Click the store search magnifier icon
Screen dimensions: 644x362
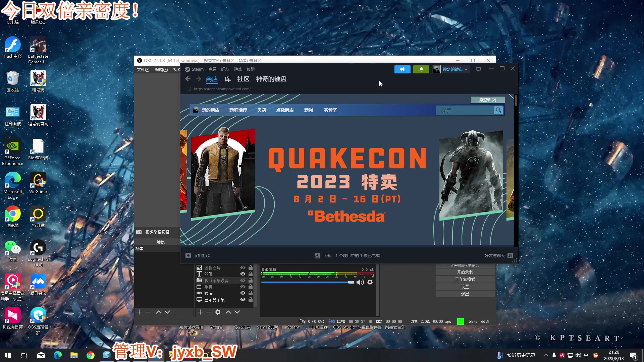(x=498, y=110)
